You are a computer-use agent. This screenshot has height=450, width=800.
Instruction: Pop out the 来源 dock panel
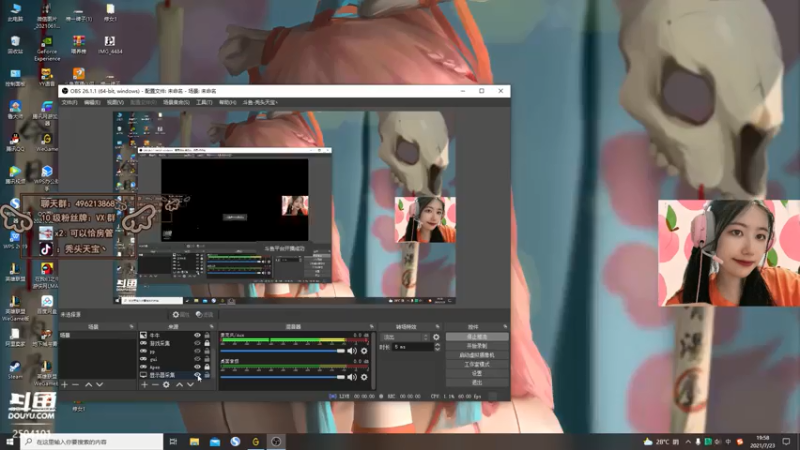pos(212,327)
